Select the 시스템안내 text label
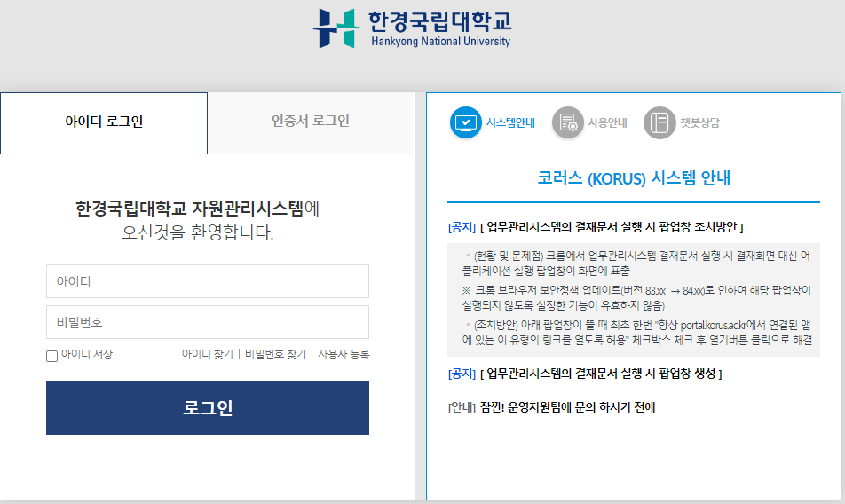Image resolution: width=845 pixels, height=504 pixels. (x=510, y=123)
